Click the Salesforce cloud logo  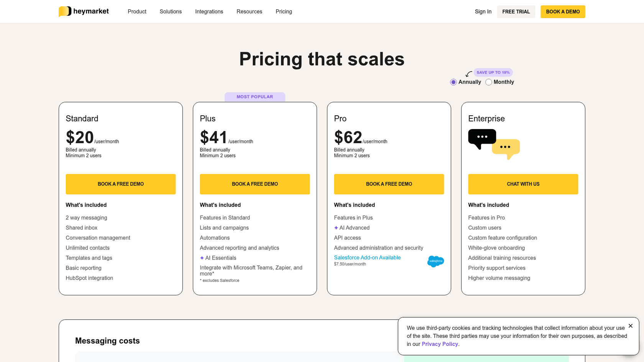coord(435,261)
